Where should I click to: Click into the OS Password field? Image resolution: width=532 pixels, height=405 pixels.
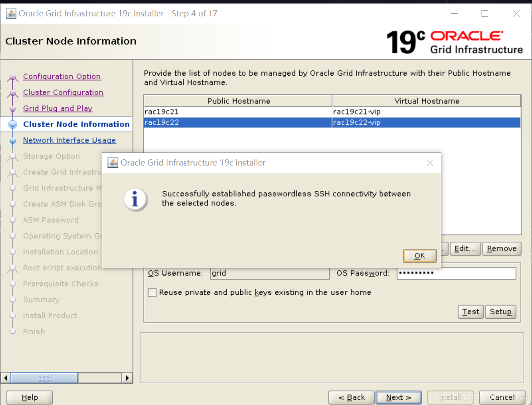(x=456, y=274)
